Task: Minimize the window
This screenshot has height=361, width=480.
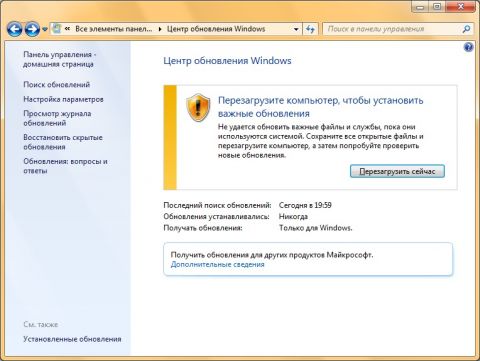Action: tap(421, 7)
